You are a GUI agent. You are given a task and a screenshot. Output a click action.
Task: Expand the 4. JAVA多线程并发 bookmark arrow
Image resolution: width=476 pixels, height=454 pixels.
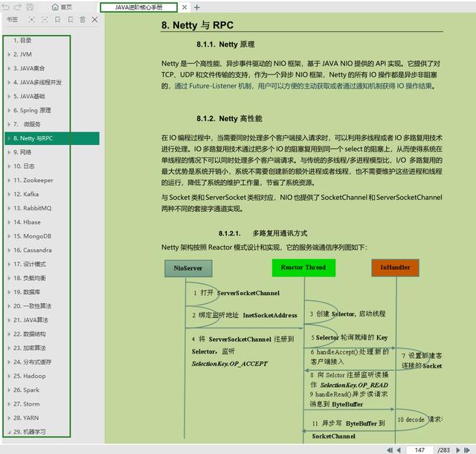9,82
